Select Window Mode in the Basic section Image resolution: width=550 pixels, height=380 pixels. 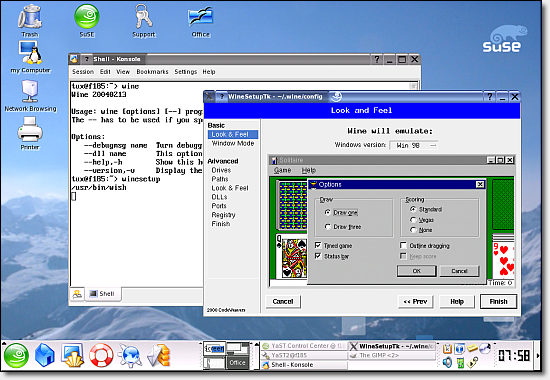point(233,144)
